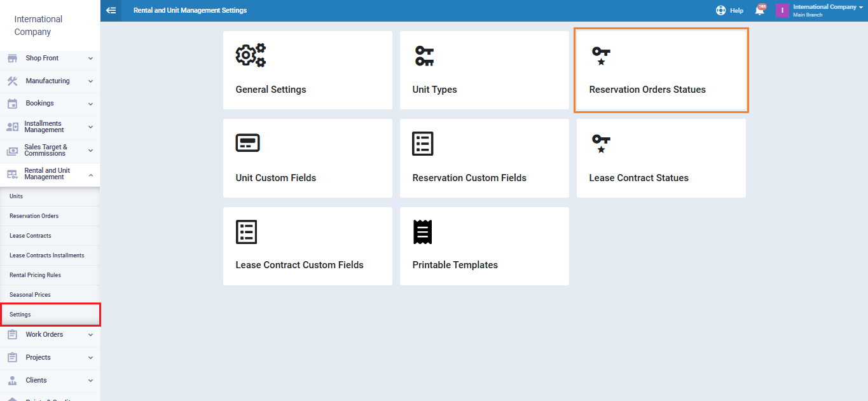Viewport: 868px width, 401px height.
Task: Open the Lease Contract Custom Fields tile
Action: pos(307,246)
